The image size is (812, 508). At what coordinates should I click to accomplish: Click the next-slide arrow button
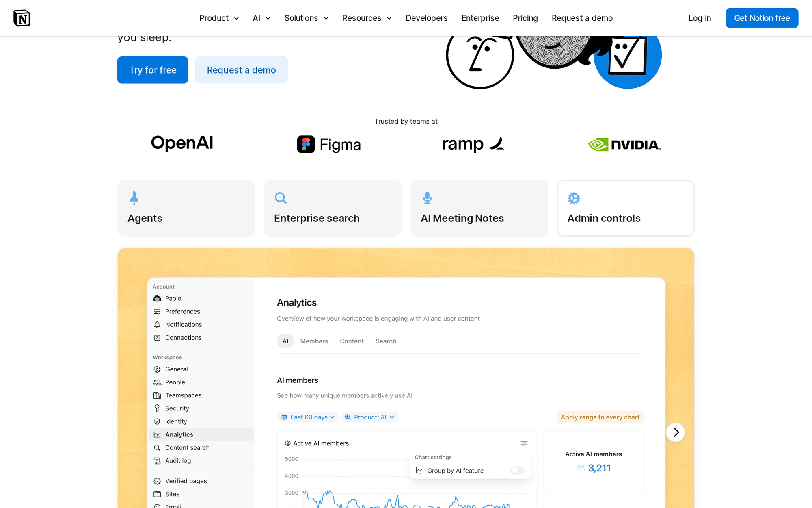click(676, 432)
